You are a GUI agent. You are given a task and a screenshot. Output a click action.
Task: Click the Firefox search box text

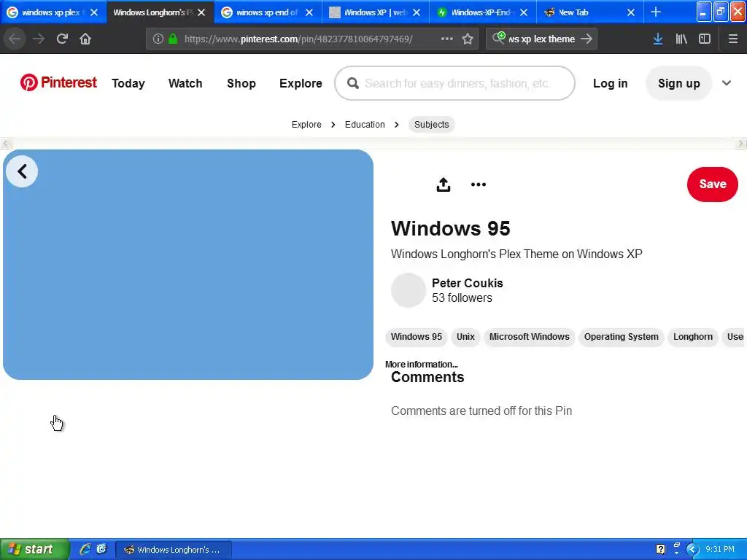point(542,39)
